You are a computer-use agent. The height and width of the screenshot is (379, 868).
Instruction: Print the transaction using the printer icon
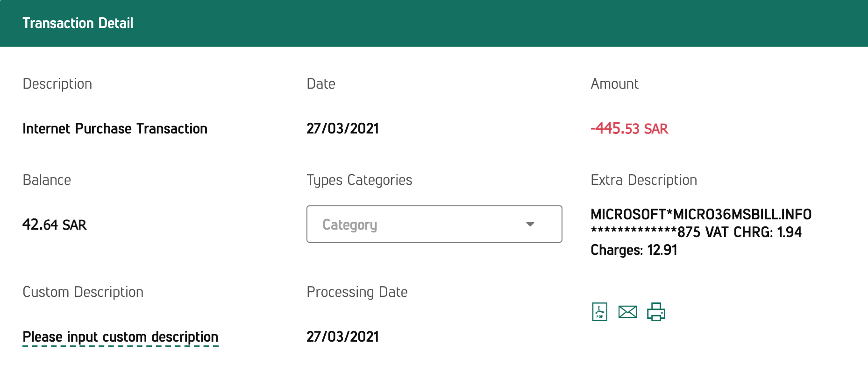(656, 312)
